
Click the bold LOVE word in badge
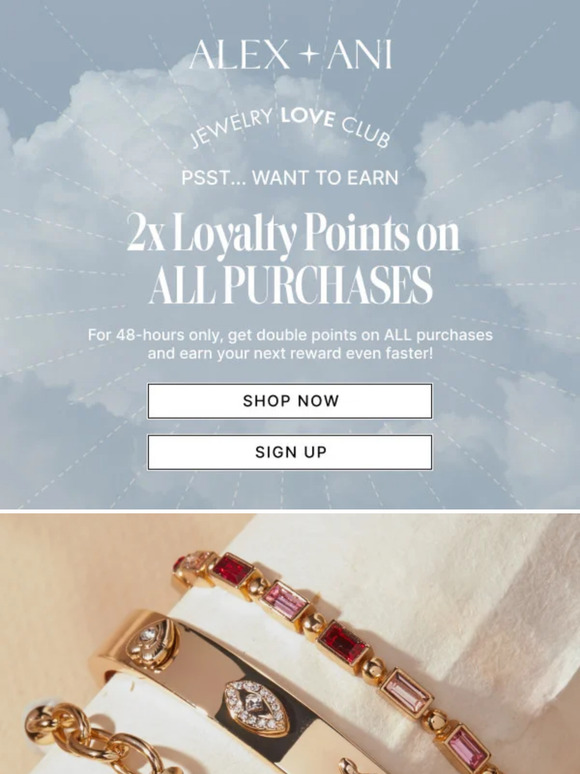click(x=308, y=116)
